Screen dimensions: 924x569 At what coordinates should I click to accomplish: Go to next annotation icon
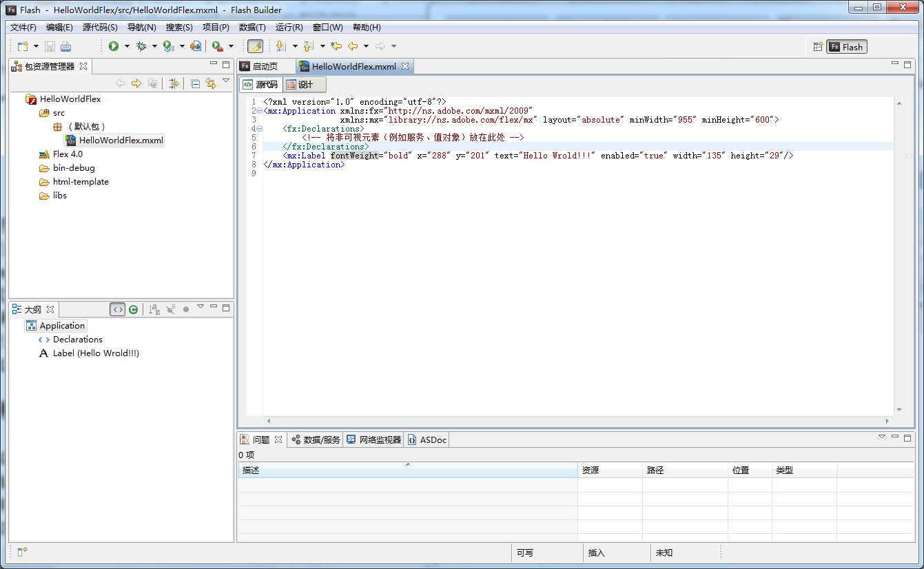[x=281, y=46]
